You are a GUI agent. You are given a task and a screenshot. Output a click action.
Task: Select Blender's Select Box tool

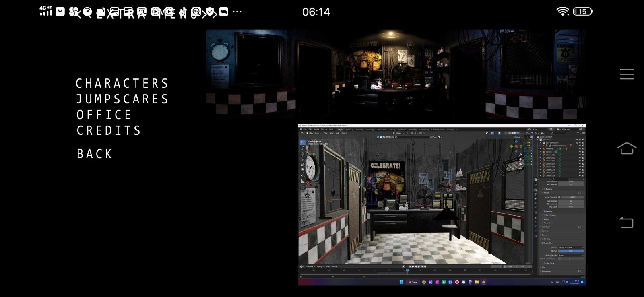(x=303, y=143)
